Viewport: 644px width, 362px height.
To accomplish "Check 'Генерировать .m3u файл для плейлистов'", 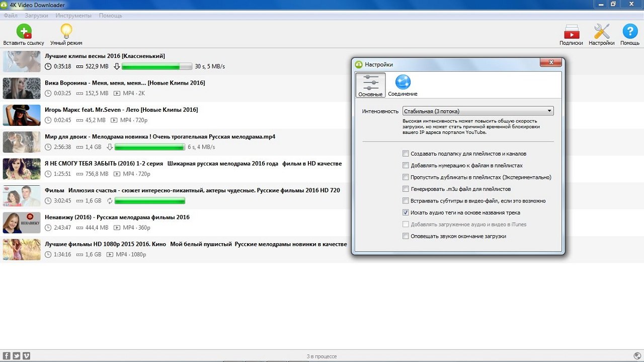I will tap(406, 189).
